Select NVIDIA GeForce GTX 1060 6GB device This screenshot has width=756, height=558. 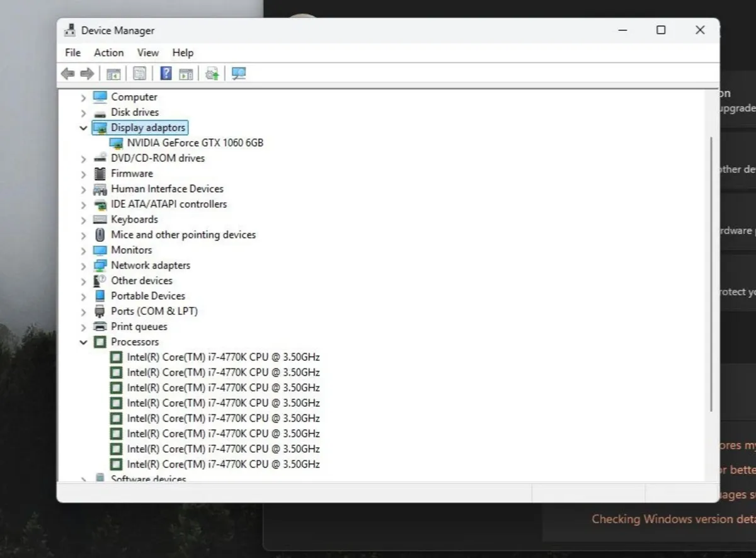pos(195,143)
